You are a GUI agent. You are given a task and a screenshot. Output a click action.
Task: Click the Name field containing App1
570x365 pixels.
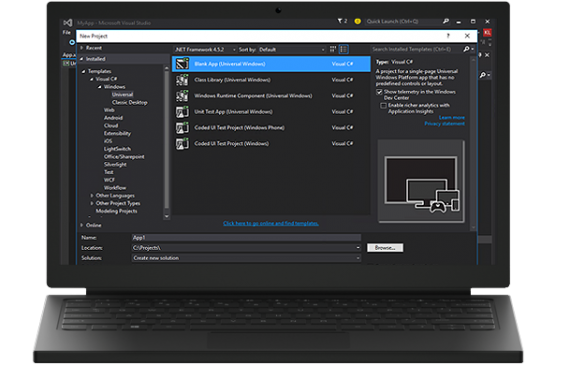click(x=246, y=237)
